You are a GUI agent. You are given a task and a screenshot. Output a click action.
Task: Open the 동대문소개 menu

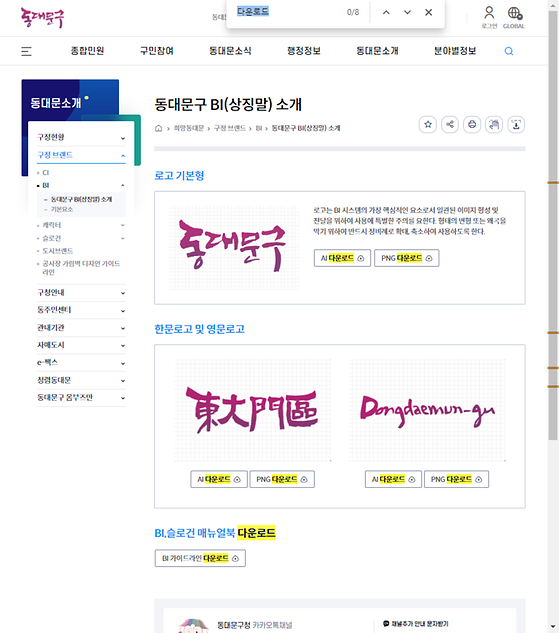click(377, 51)
